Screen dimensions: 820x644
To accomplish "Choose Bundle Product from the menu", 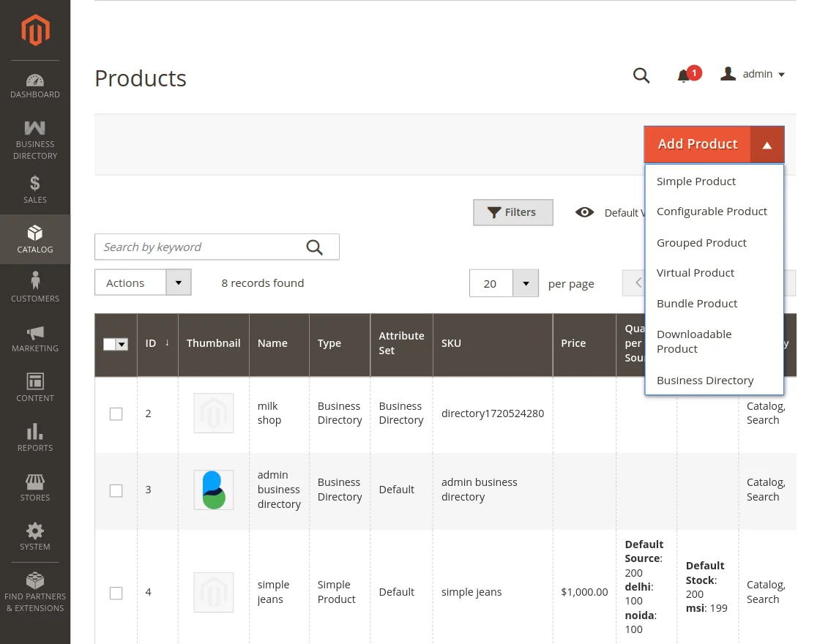I will pyautogui.click(x=697, y=303).
